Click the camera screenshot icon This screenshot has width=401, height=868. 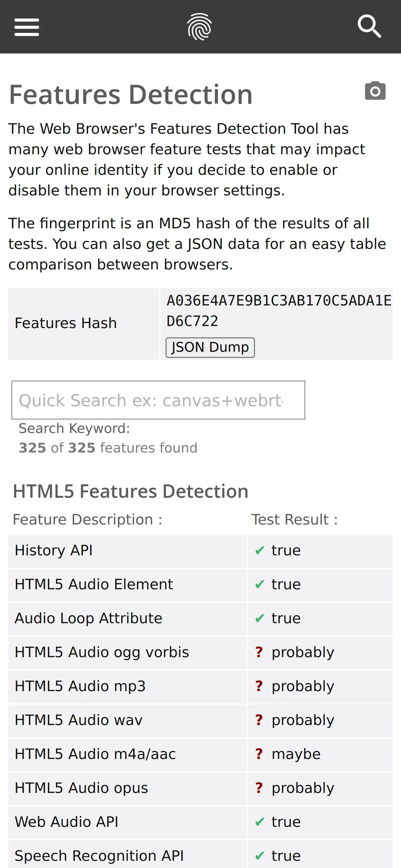point(375,91)
